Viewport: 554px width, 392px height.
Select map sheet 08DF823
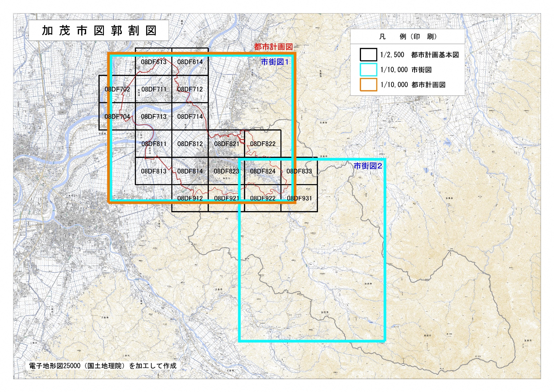coord(227,171)
